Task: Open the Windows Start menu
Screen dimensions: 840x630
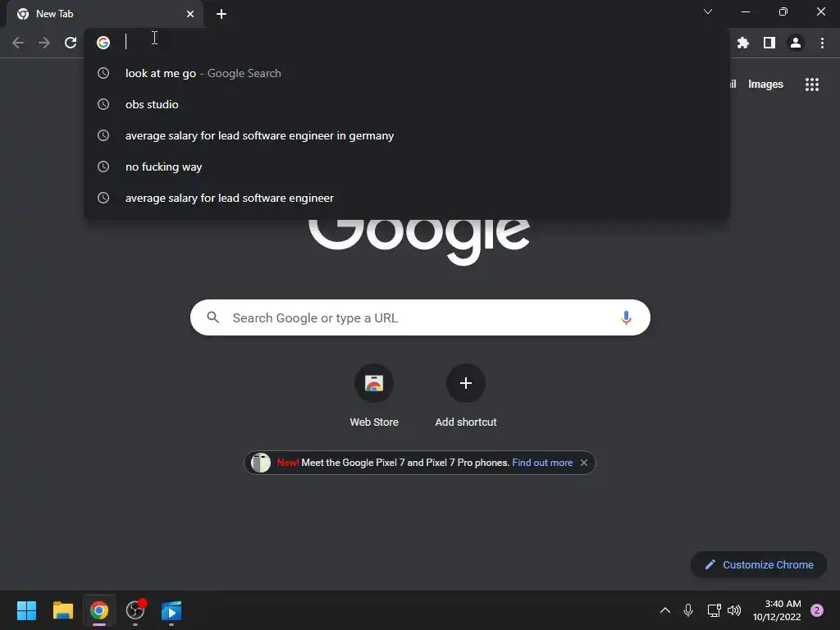Action: 27,610
